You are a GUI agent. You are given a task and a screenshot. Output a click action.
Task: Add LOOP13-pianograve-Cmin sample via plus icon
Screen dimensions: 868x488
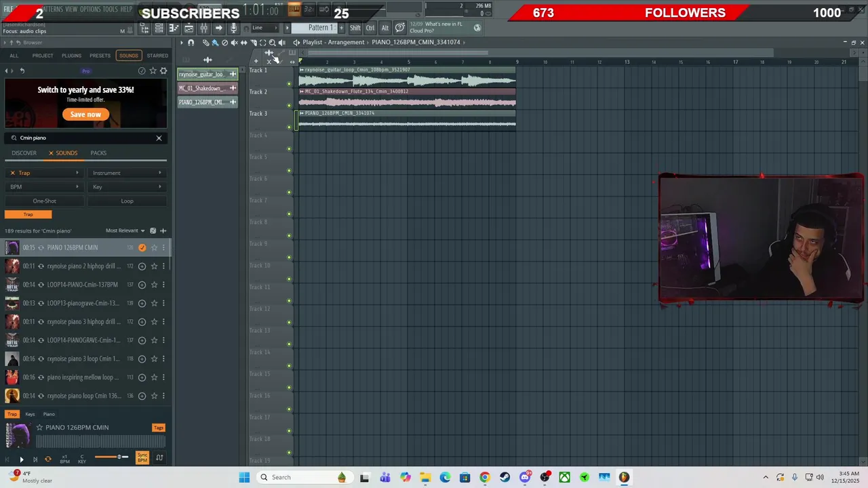point(142,303)
